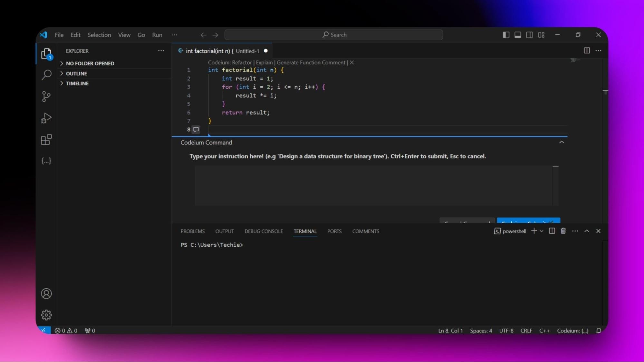The height and width of the screenshot is (362, 644).
Task: Dismiss the Codeium code lens with X
Action: click(x=352, y=62)
